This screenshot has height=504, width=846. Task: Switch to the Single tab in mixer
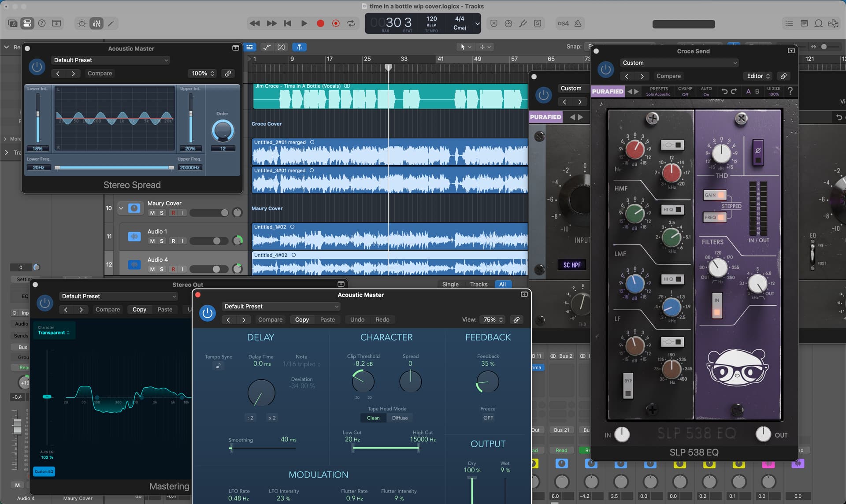[x=450, y=284]
